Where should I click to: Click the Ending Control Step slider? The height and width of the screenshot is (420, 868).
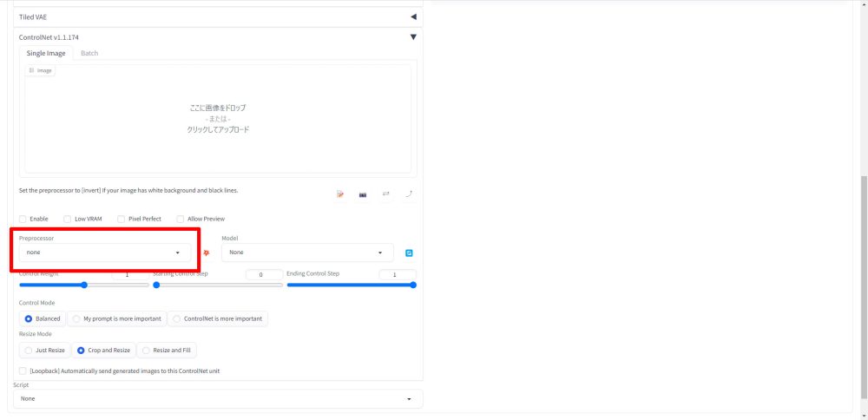351,285
